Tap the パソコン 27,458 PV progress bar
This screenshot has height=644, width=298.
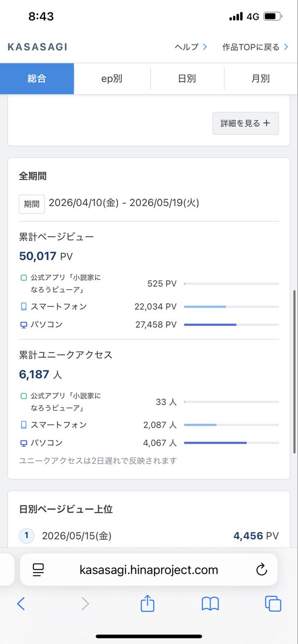point(231,325)
